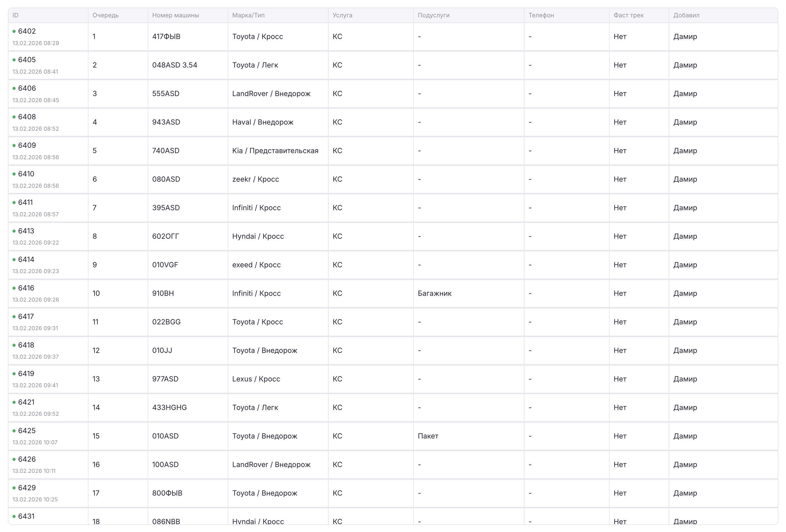Click the Подуслуги column header
The image size is (786, 532).
[x=434, y=15]
